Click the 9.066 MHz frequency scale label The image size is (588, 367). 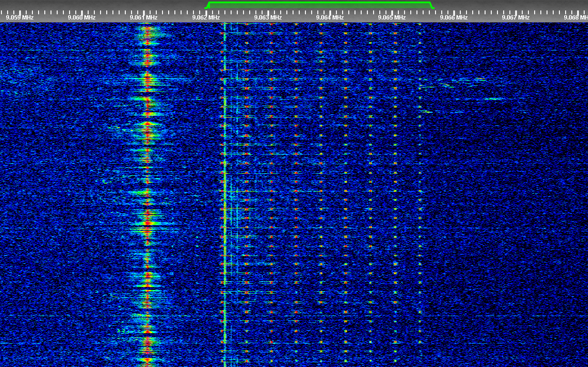(x=454, y=18)
